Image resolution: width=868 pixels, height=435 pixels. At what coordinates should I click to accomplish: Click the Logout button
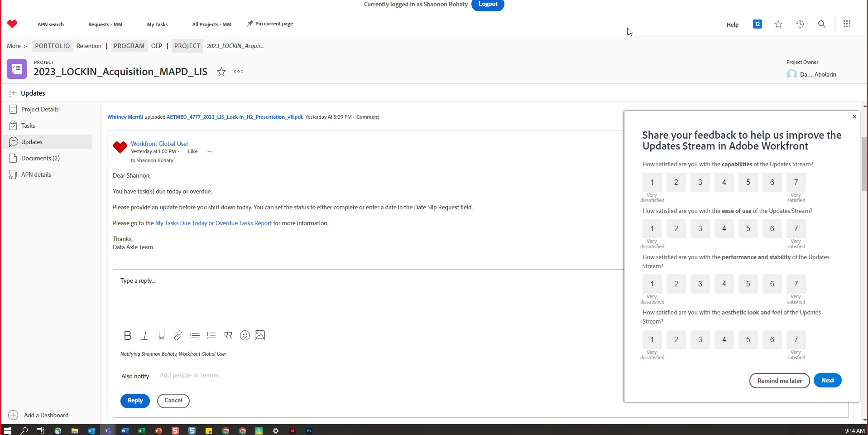coord(488,5)
